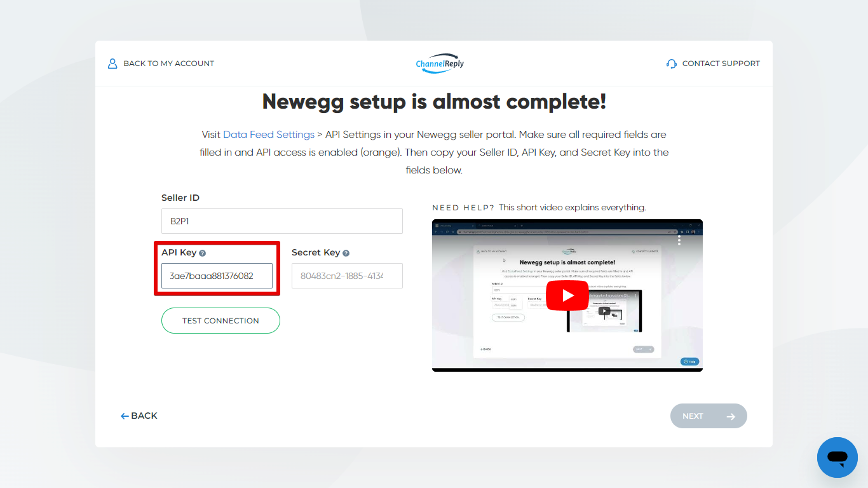
Task: Click the 'NEED HELP?' text
Action: pos(463,208)
